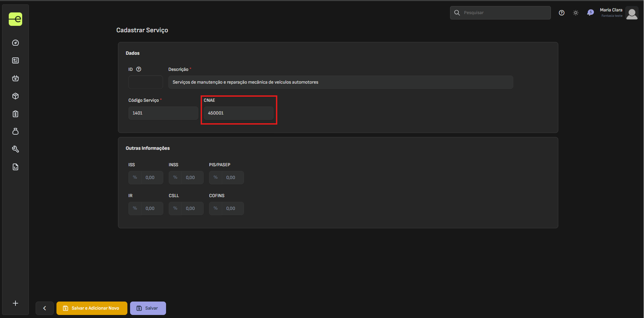644x318 pixels.
Task: Open Maria Clara user avatar menu
Action: click(x=632, y=13)
